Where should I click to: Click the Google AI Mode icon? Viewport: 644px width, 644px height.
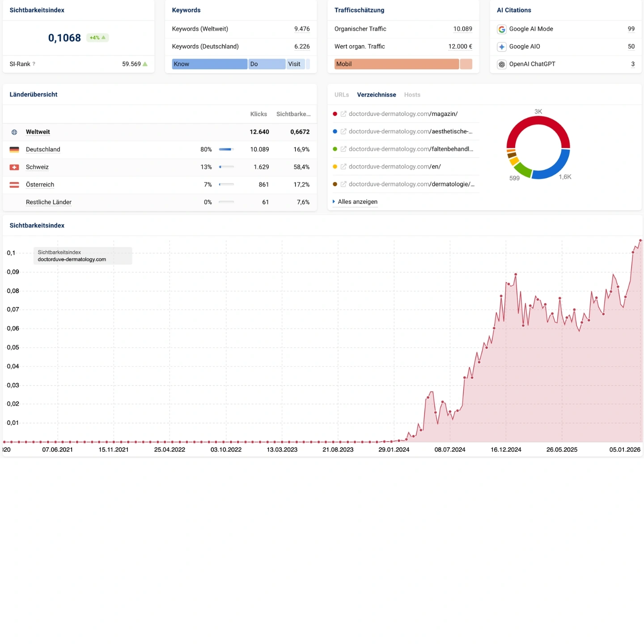pyautogui.click(x=502, y=29)
